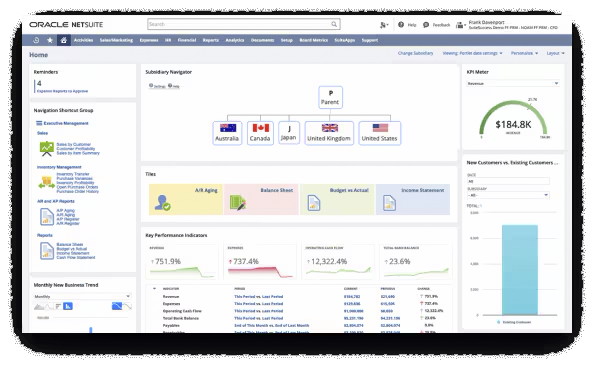594x367 pixels.
Task: Expand Viewing Portlet date settings menu
Action: [472, 53]
